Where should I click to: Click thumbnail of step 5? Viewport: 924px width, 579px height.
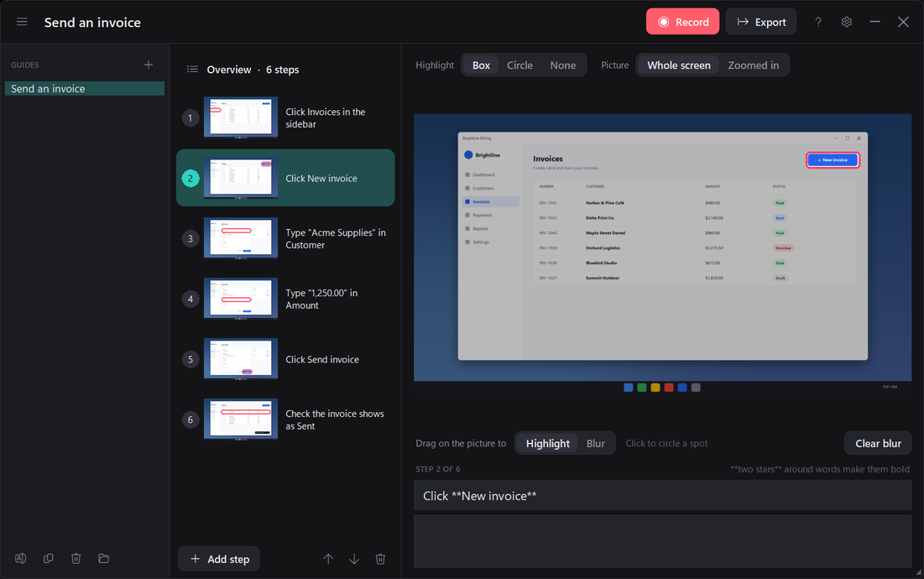click(240, 359)
